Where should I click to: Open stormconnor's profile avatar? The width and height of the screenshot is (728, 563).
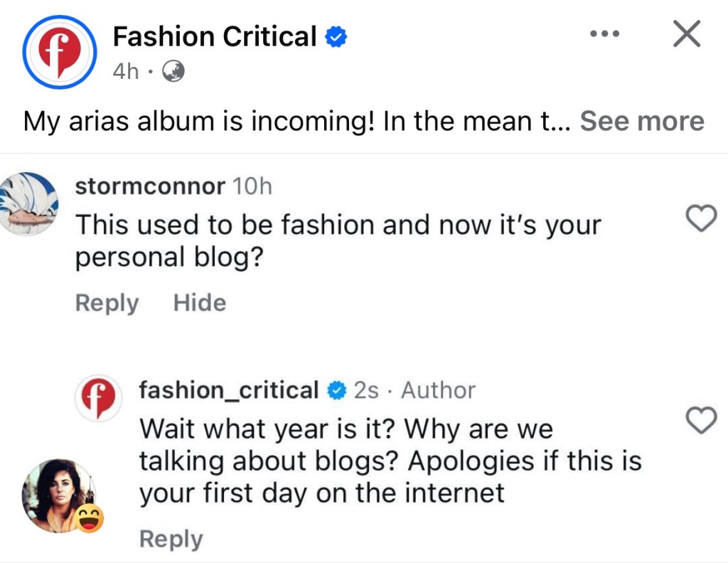click(x=27, y=203)
